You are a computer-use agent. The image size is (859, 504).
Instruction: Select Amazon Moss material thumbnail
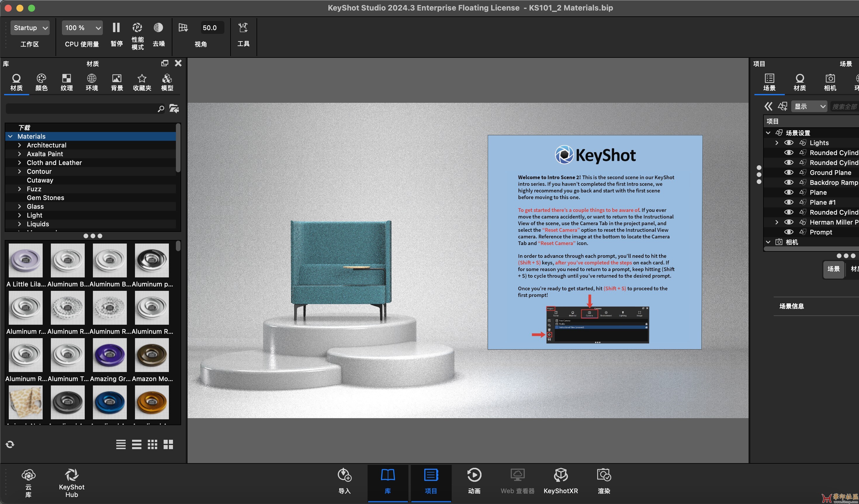tap(152, 355)
